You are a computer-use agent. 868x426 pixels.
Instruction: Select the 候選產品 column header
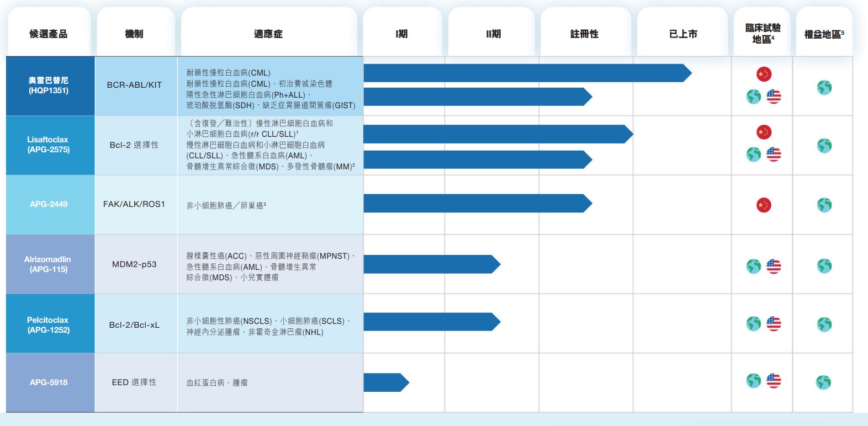point(49,32)
